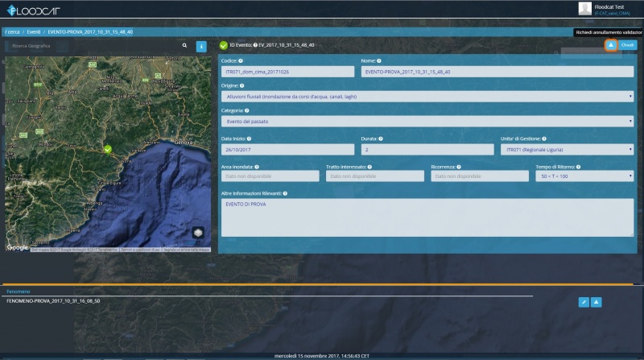Expand the Categoria dropdown

[x=427, y=122]
